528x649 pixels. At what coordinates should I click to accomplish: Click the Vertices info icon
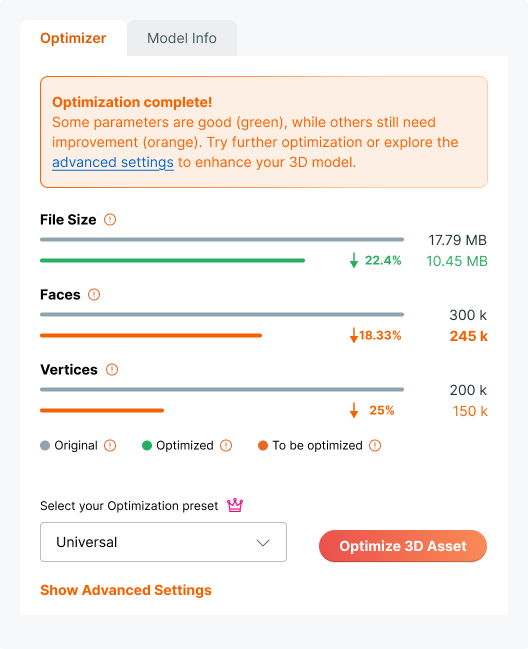(x=112, y=370)
